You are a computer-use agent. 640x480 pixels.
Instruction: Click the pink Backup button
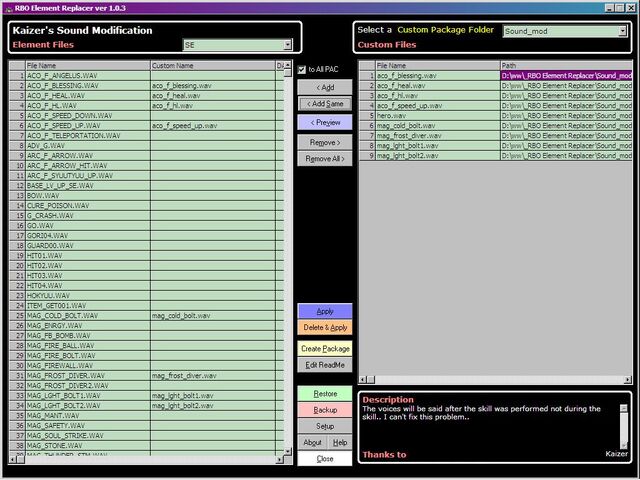325,410
